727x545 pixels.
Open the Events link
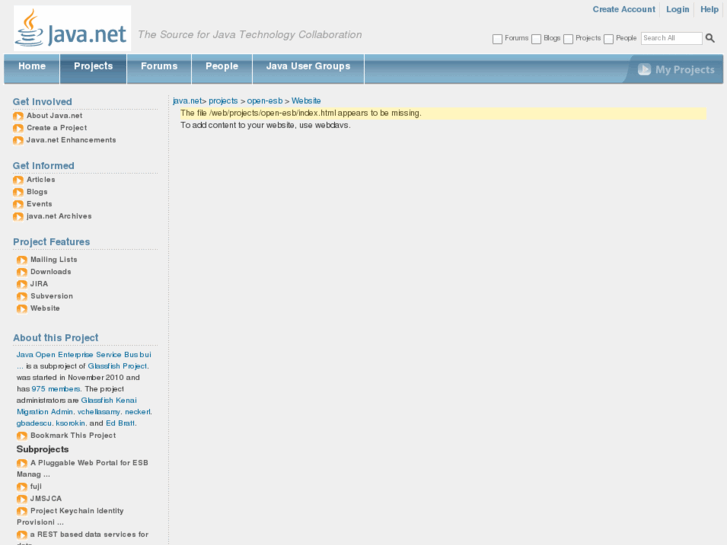pos(39,204)
